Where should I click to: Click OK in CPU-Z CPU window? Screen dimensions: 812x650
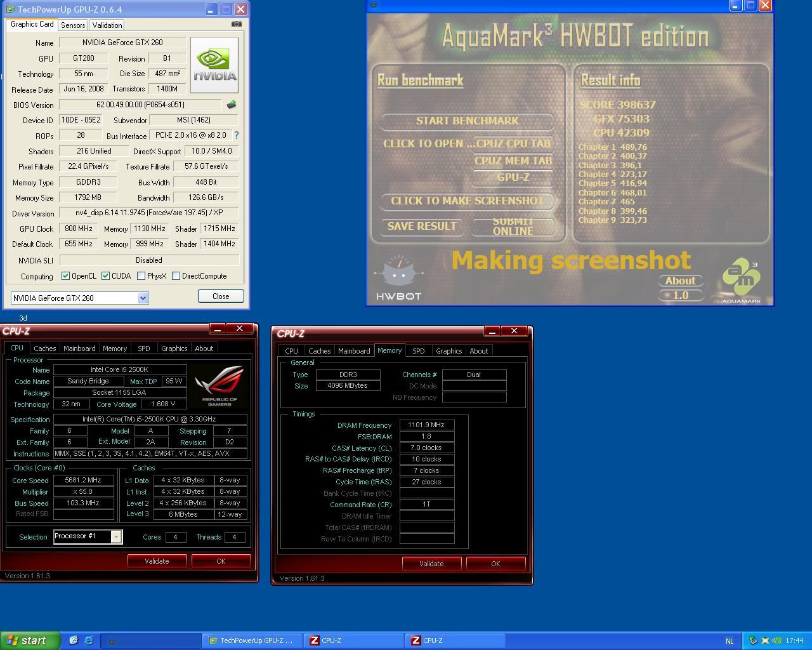coord(221,561)
